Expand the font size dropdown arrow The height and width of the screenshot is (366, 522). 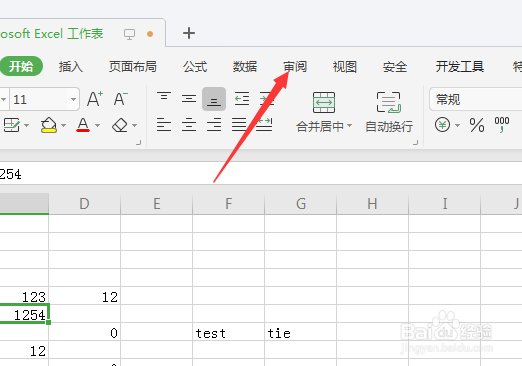(73, 99)
